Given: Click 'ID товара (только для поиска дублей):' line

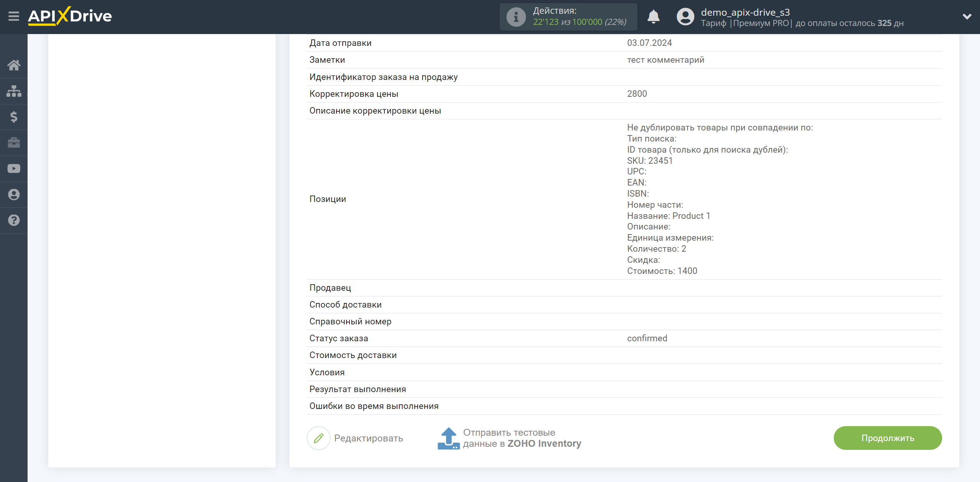Looking at the screenshot, I should (707, 150).
